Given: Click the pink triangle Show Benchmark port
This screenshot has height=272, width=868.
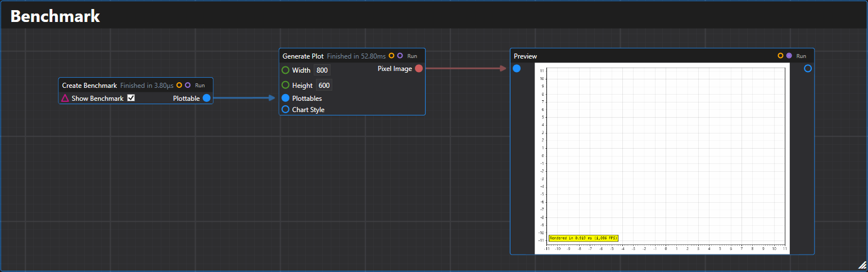Looking at the screenshot, I should (65, 98).
